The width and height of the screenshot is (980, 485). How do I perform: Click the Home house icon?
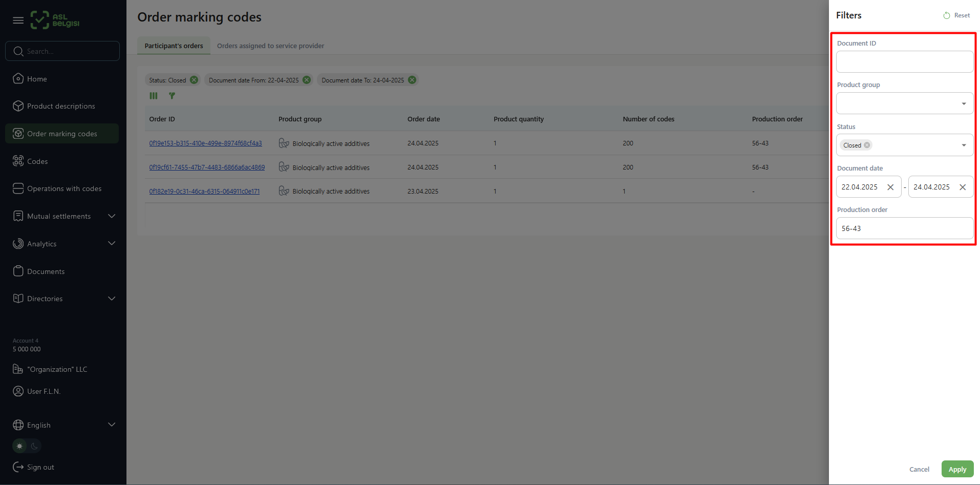[18, 78]
